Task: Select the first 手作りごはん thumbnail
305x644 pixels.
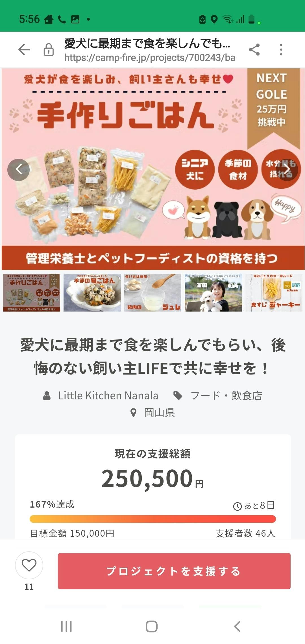Action: click(x=32, y=293)
